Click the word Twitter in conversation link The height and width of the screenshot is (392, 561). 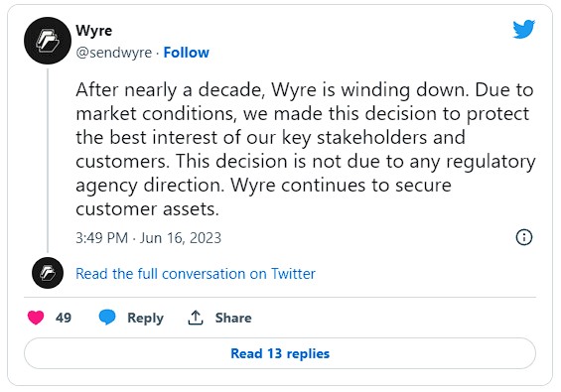[293, 274]
